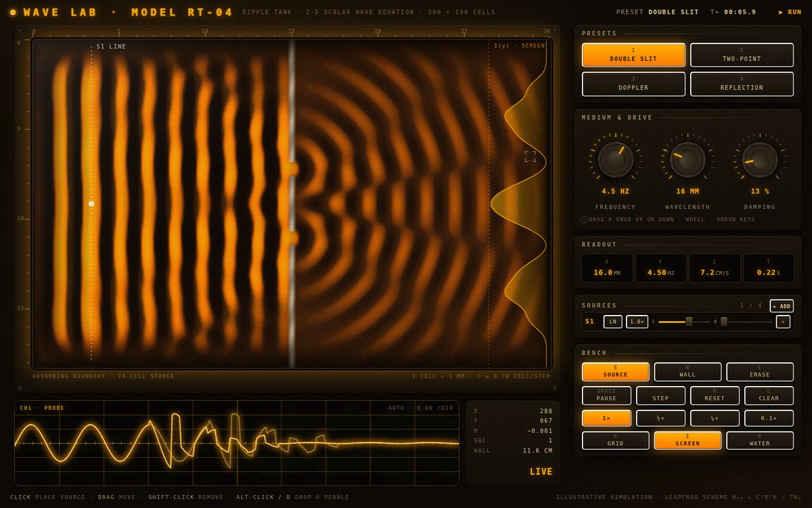This screenshot has width=812, height=508.
Task: Click the probe Y value 067
Action: coord(546,421)
